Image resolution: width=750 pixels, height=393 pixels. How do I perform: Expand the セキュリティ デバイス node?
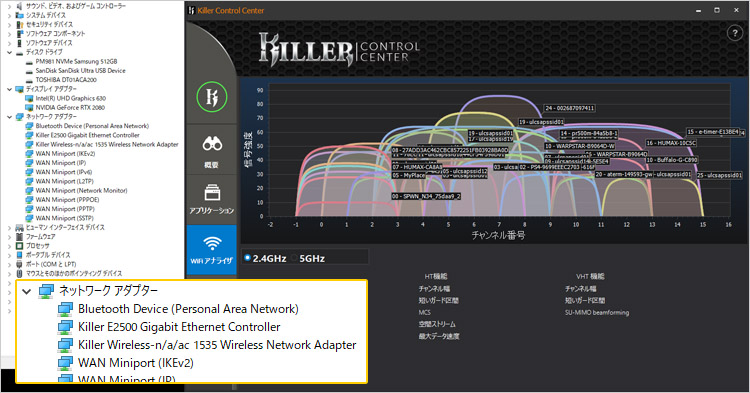(10, 24)
